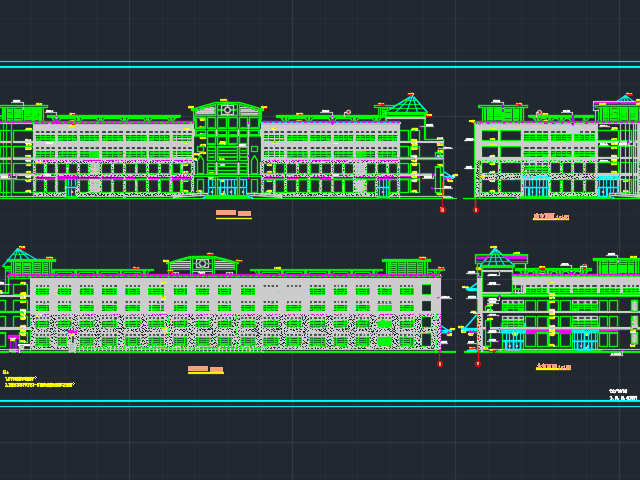Screen dimensions: 640x480
Task: Click the white title block text at bottom right
Action: pyautogui.click(x=623, y=394)
